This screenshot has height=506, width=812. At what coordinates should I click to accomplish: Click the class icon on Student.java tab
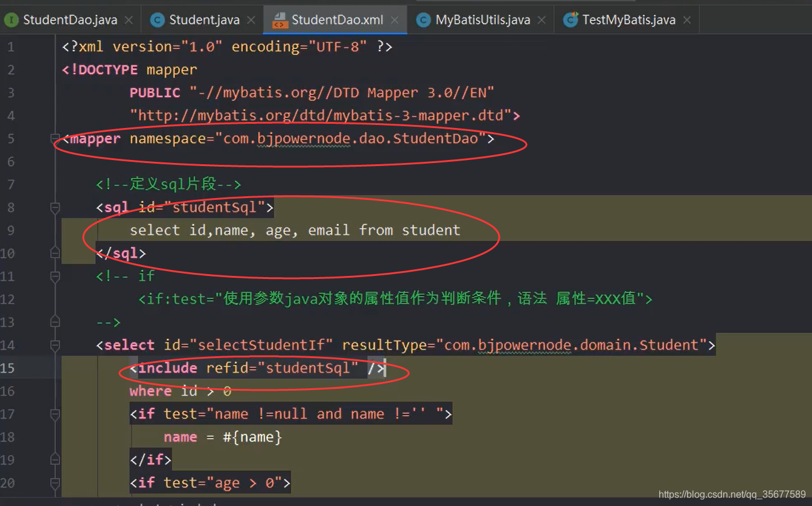coord(157,19)
